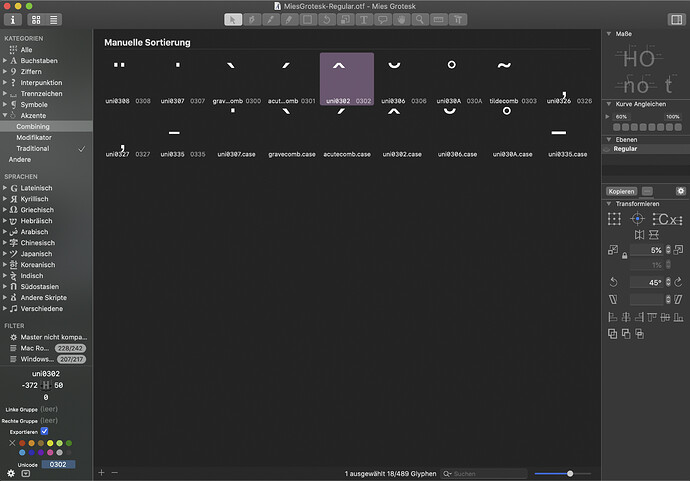Select the Annotation speech-bubble tool
This screenshot has width=690, height=481.
click(x=383, y=19)
